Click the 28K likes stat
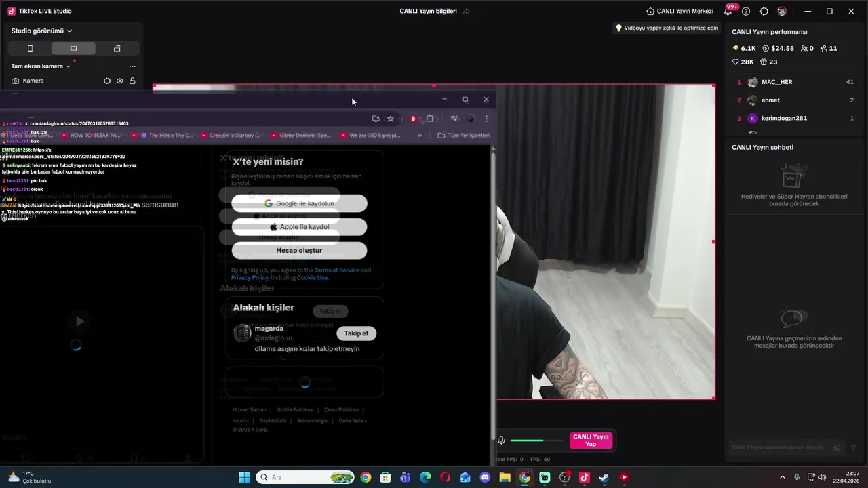The width and height of the screenshot is (868, 488). pyautogui.click(x=743, y=62)
